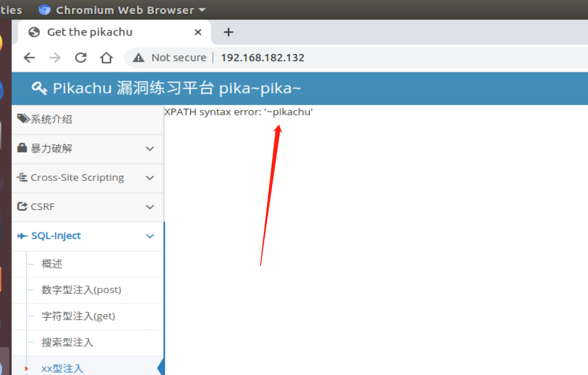Viewport: 588px width, 375px height.
Task: Open the CSRF menu section
Action: click(x=88, y=207)
